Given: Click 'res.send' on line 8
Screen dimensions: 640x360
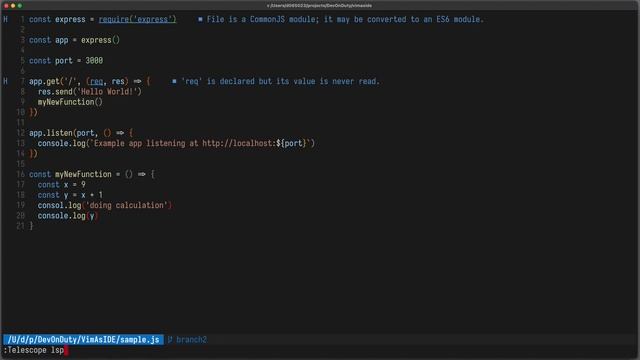Looking at the screenshot, I should [x=55, y=91].
